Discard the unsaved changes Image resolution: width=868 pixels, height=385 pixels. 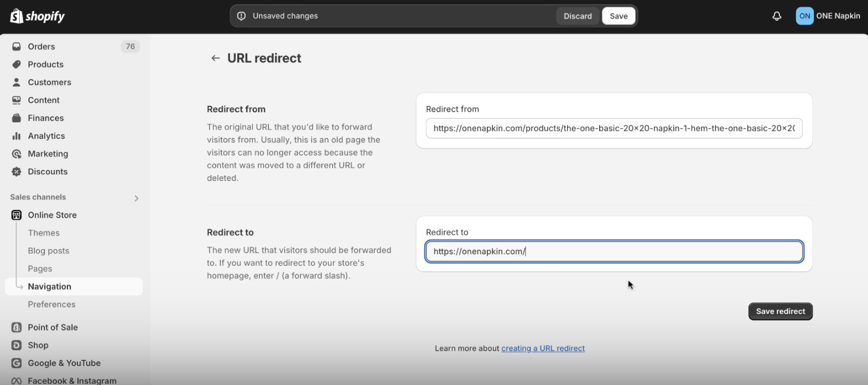pos(578,16)
